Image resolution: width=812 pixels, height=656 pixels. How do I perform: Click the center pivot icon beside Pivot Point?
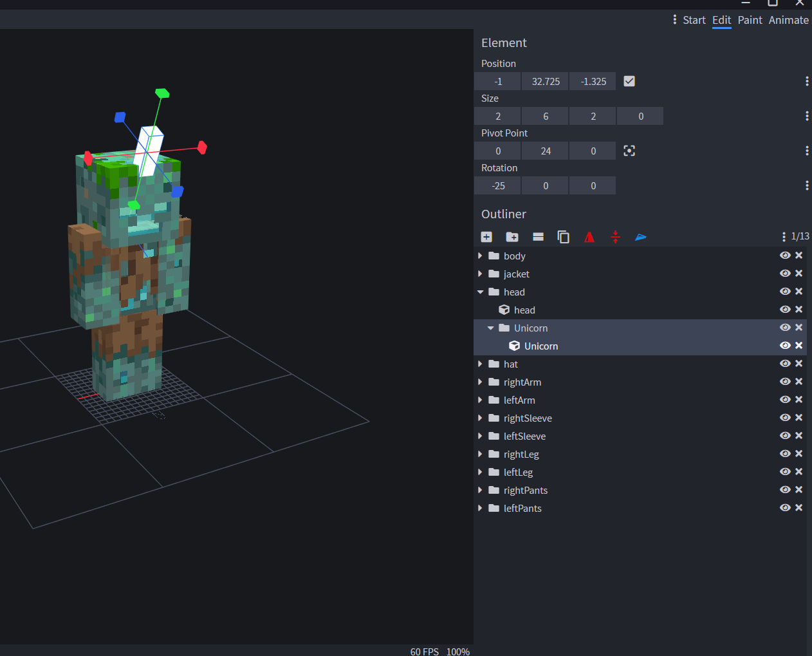coord(629,151)
